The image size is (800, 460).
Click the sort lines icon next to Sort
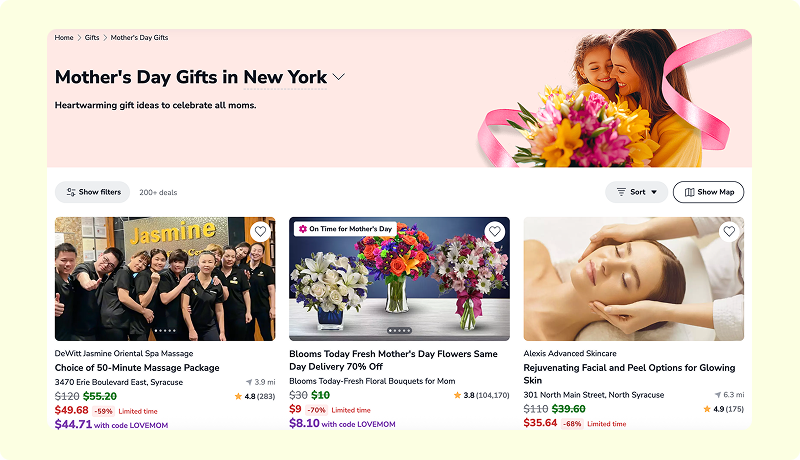pos(621,192)
